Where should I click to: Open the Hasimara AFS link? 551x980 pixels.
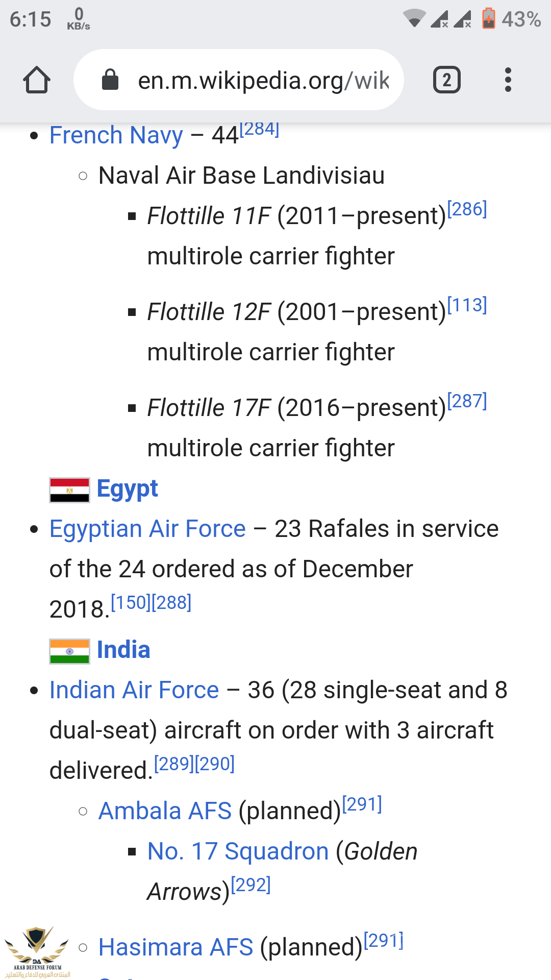coord(176,947)
